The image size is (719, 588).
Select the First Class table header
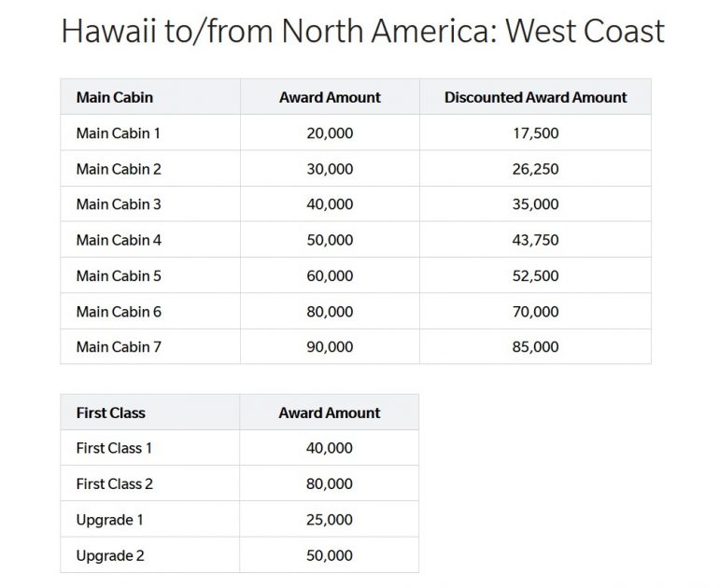(110, 413)
